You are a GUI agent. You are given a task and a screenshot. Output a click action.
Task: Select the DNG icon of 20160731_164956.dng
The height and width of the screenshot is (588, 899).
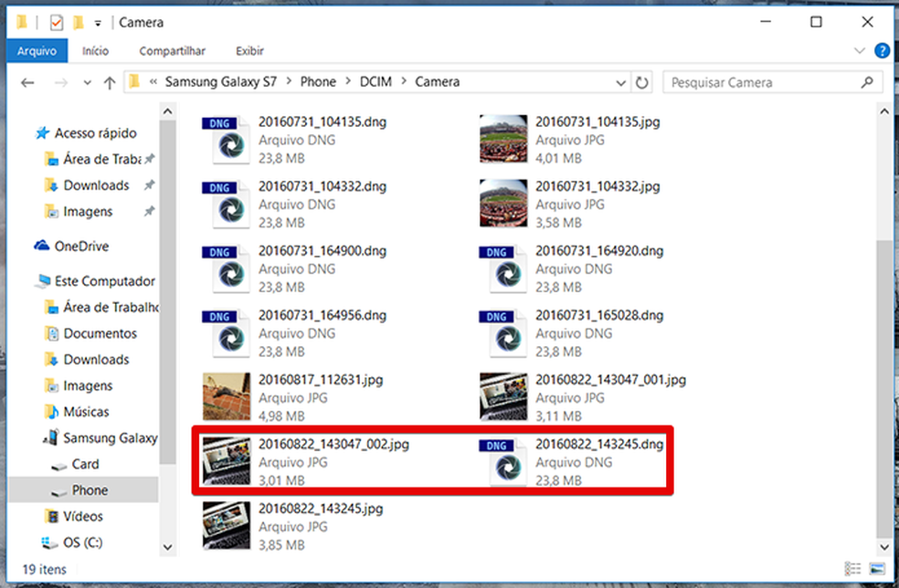[227, 333]
